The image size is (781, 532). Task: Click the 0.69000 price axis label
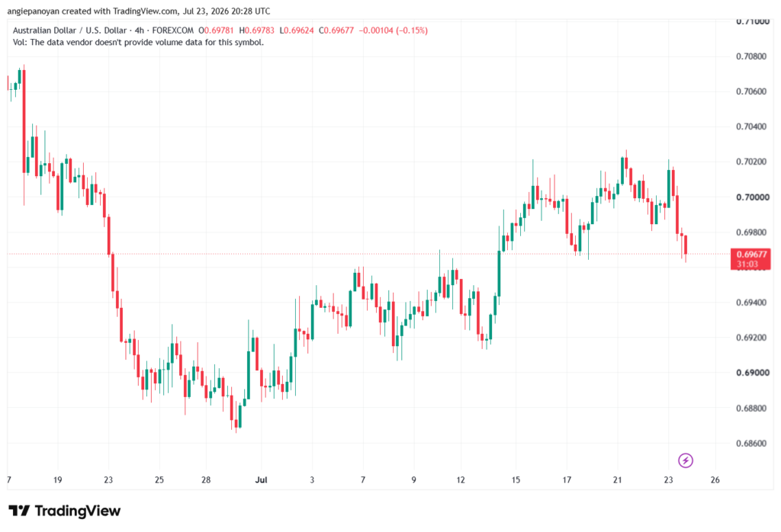753,373
